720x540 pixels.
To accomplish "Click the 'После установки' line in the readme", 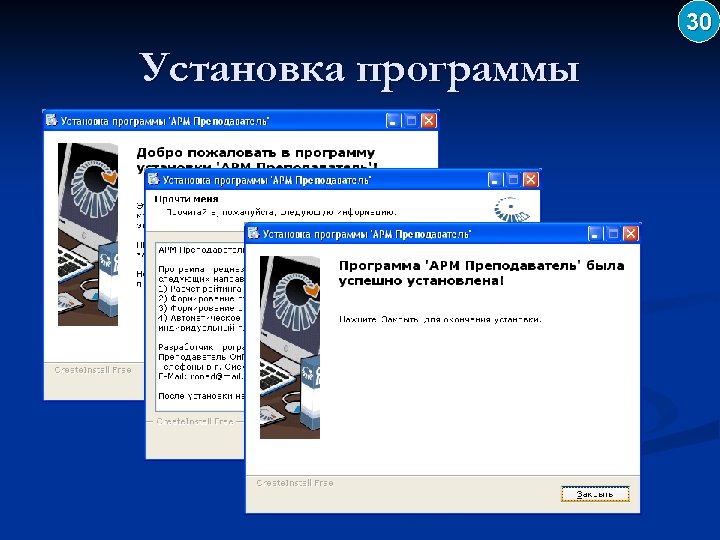I will coord(202,396).
